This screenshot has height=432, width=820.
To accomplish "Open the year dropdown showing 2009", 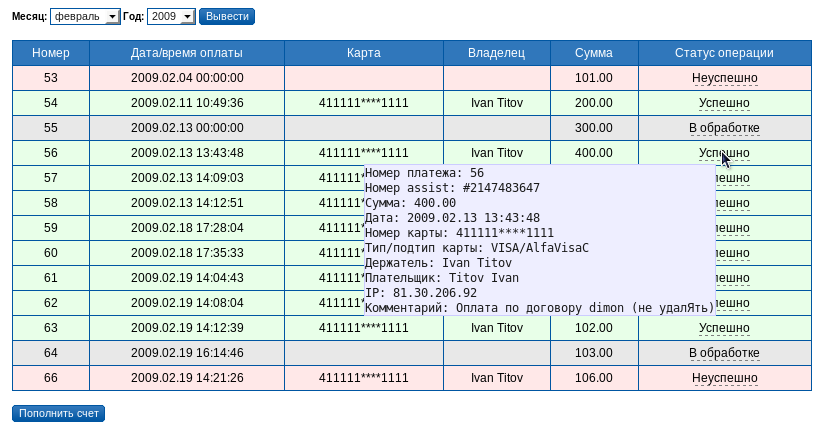I will (170, 17).
